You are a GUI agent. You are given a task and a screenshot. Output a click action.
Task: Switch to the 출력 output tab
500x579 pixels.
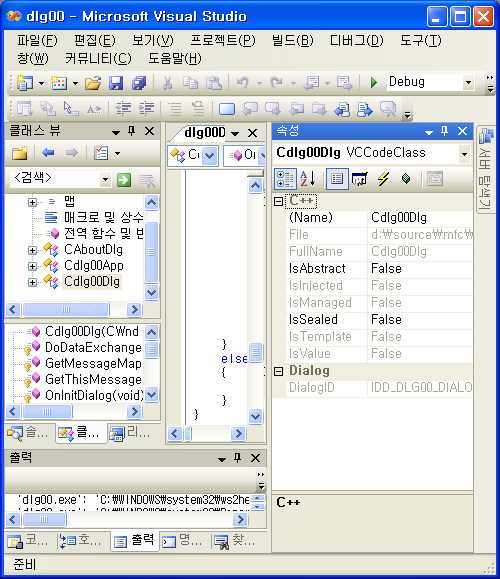click(134, 541)
